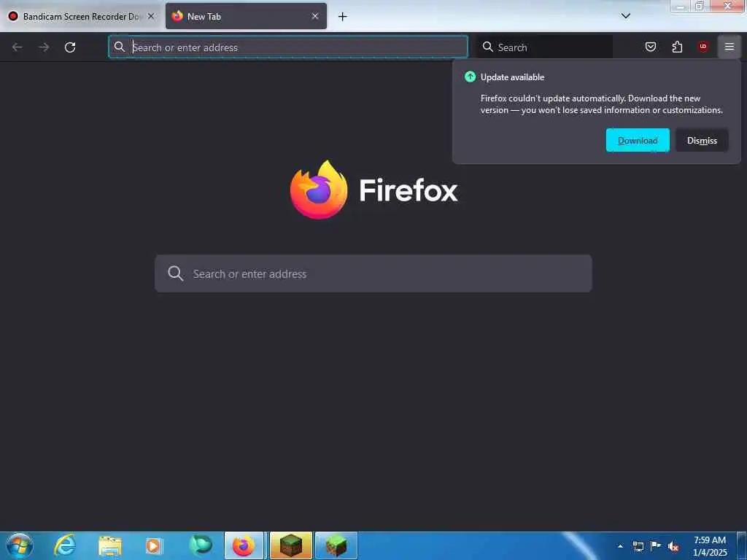The height and width of the screenshot is (560, 747).
Task: Open the Pocket save icon
Action: click(x=650, y=47)
